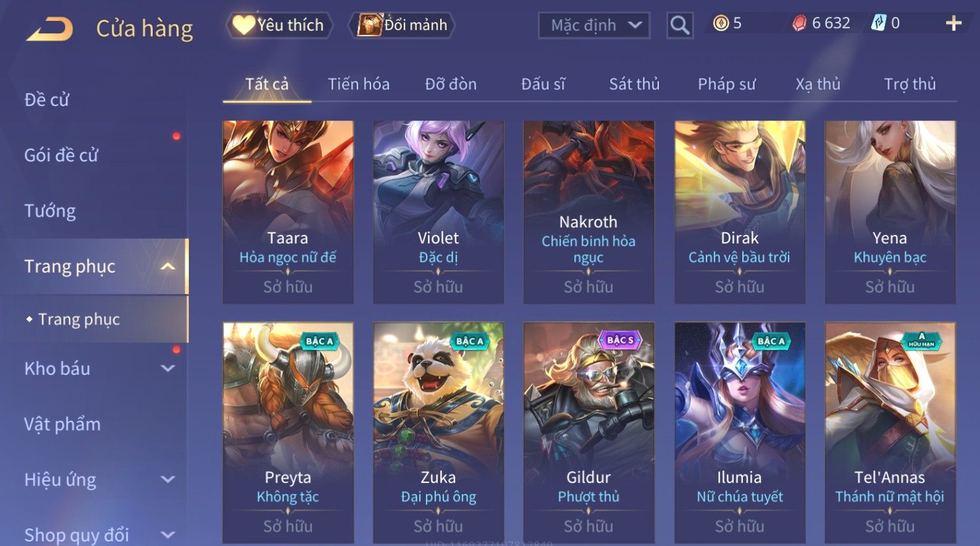This screenshot has width=980, height=546.
Task: Tap the blue voucher ticket icon
Action: pos(878,24)
